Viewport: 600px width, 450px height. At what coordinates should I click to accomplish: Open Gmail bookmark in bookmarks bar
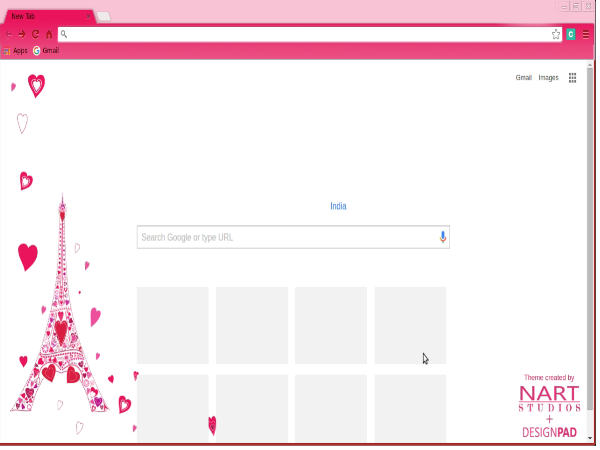(46, 50)
